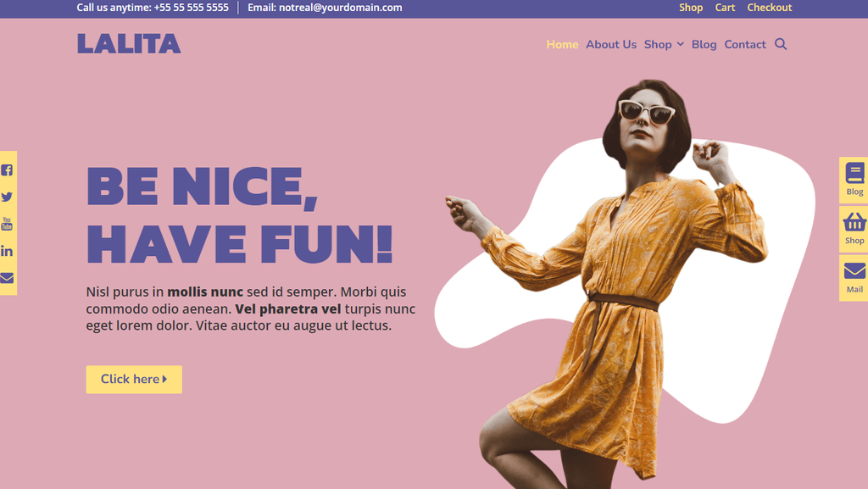This screenshot has height=489, width=868.
Task: Open the About Us menu item
Action: pos(611,44)
